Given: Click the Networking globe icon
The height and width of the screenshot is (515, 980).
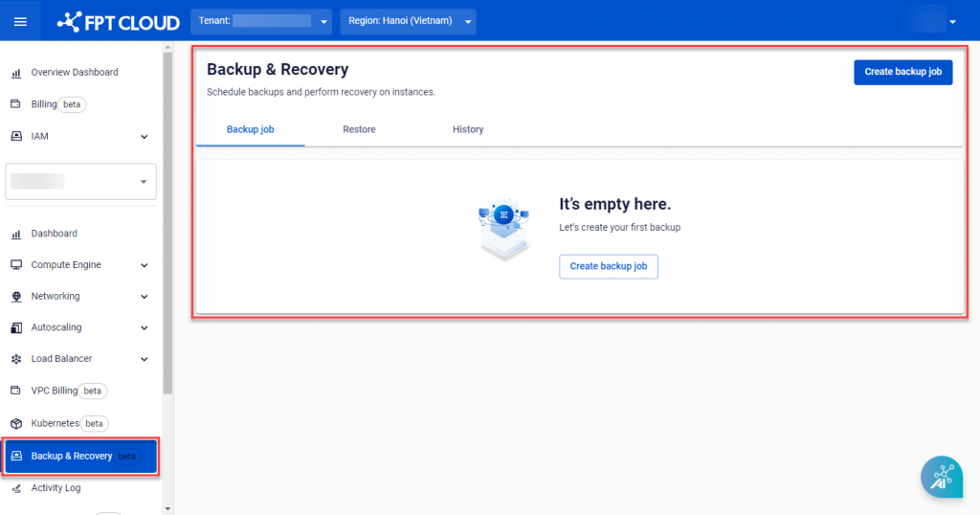Looking at the screenshot, I should tap(16, 297).
